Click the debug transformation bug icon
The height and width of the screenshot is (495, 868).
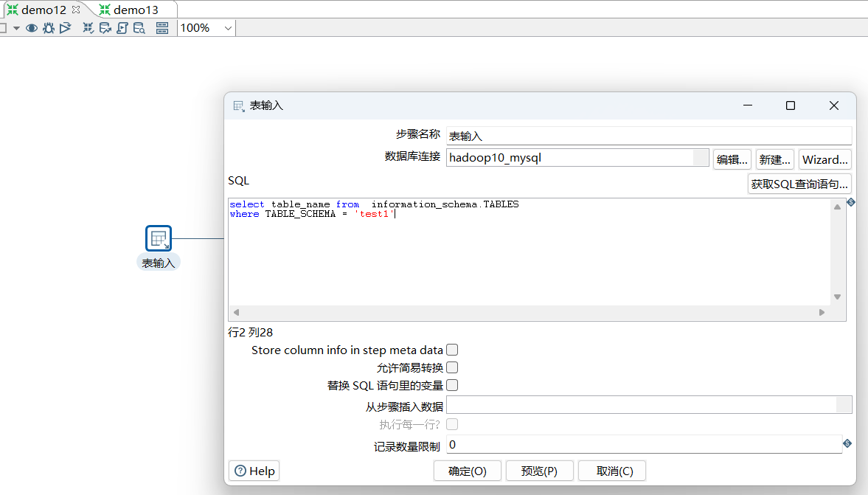(49, 28)
